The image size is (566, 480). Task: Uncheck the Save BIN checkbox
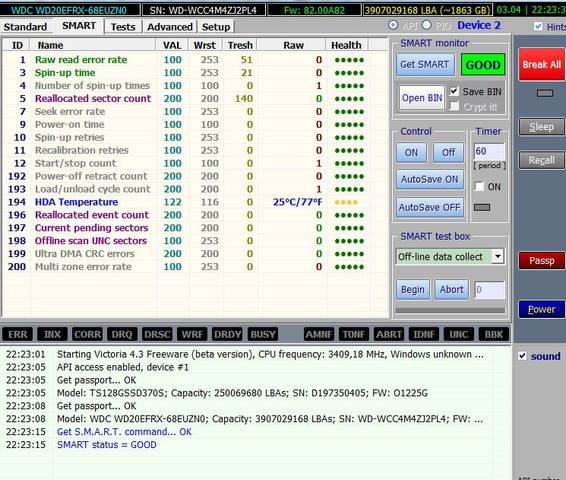(454, 91)
